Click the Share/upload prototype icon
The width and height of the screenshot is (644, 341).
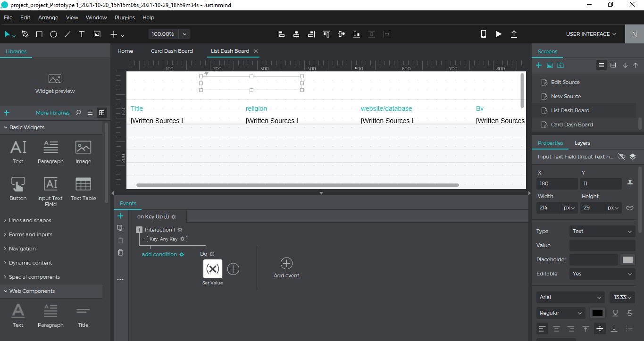(x=514, y=34)
